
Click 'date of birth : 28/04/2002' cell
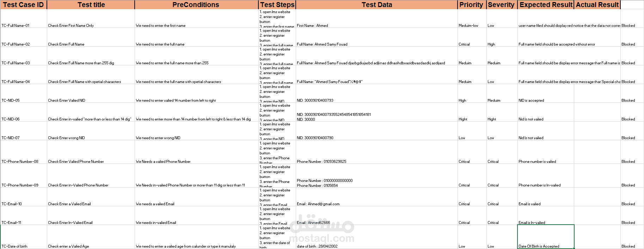point(376,237)
